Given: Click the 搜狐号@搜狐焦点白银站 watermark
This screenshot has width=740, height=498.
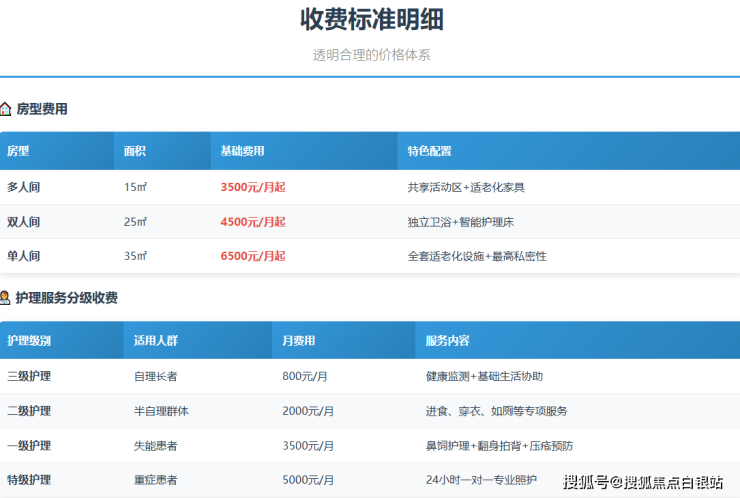Looking at the screenshot, I should tap(643, 483).
